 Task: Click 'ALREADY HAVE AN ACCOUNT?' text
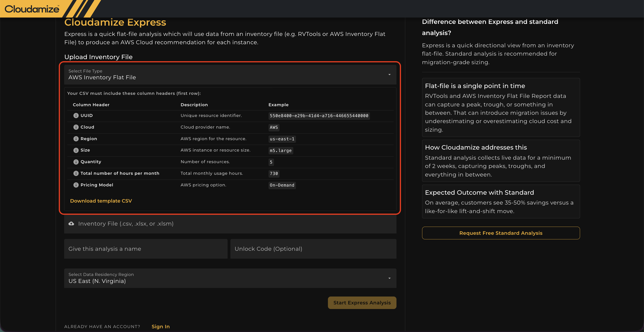click(102, 327)
